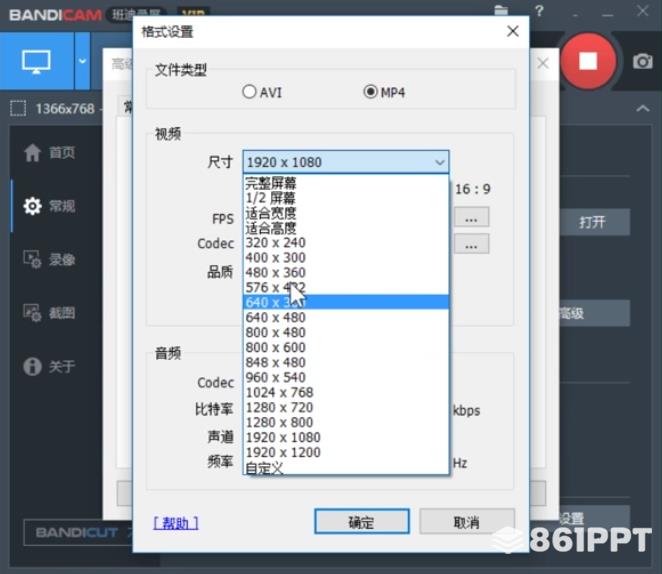662x574 pixels.
Task: Select 640 x 480 in size list
Action: tap(346, 317)
